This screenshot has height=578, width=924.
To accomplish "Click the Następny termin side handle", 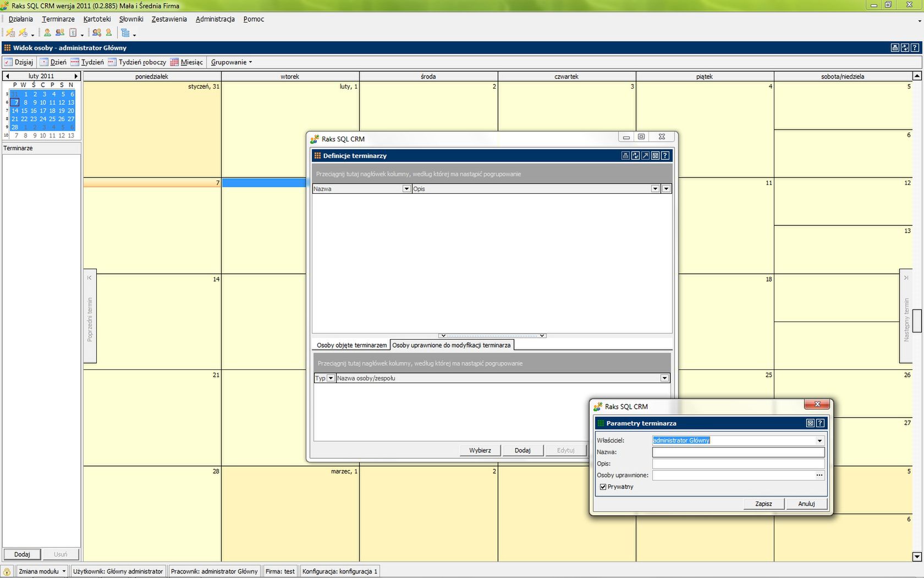I will click(906, 317).
